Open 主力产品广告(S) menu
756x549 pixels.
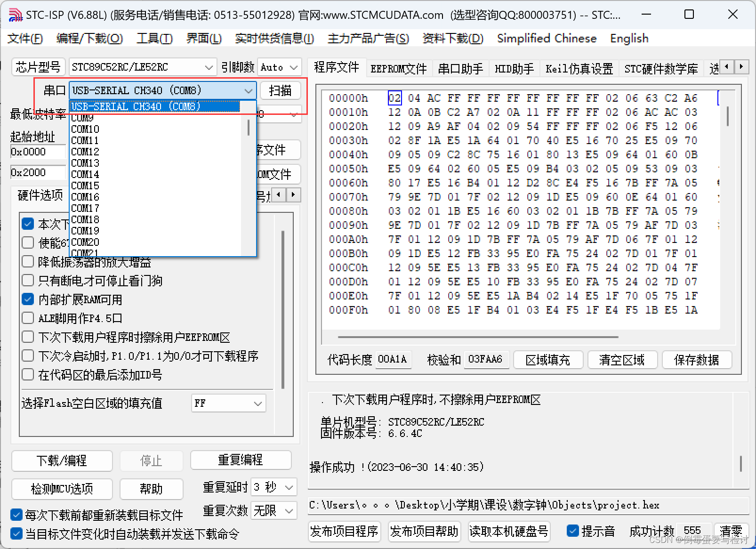[x=368, y=38]
